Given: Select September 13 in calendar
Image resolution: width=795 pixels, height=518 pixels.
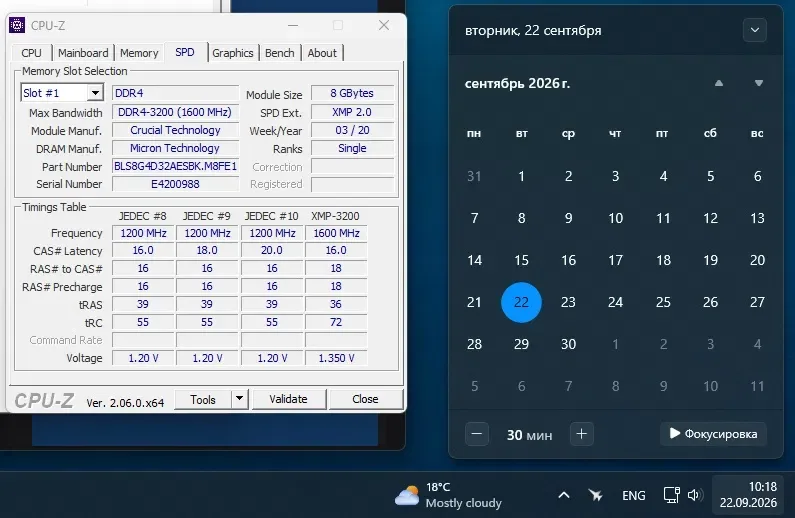Looking at the screenshot, I should point(757,218).
